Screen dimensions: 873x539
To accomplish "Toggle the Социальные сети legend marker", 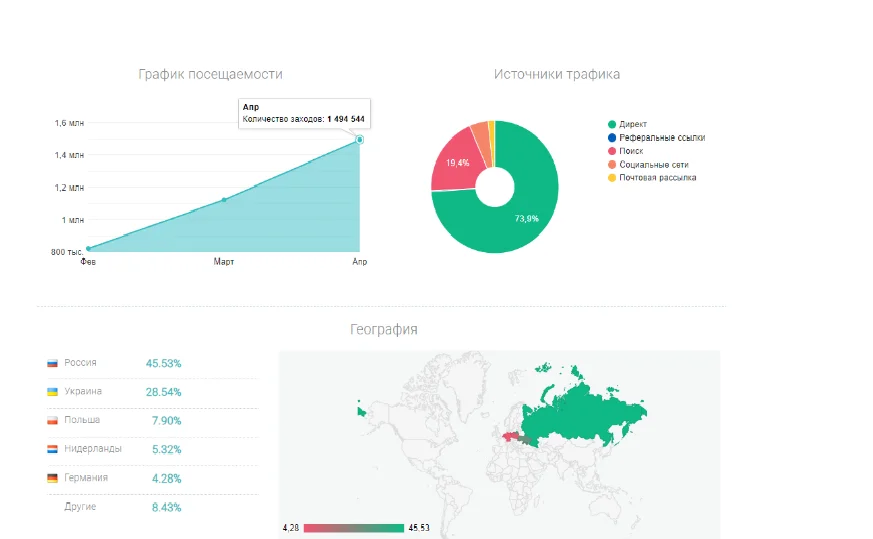I will [x=611, y=164].
